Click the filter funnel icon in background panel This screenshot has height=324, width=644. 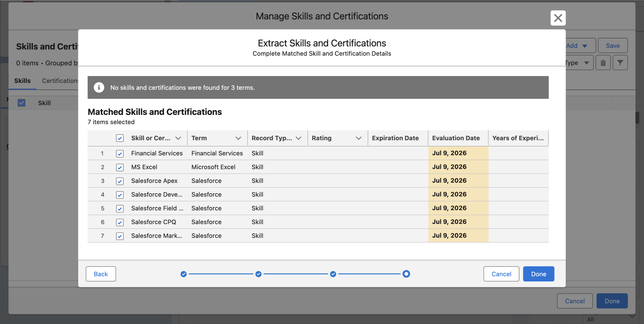(620, 63)
